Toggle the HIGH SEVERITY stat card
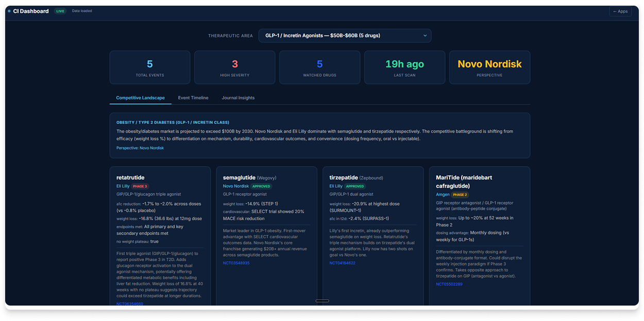The width and height of the screenshot is (644, 321). 234,67
